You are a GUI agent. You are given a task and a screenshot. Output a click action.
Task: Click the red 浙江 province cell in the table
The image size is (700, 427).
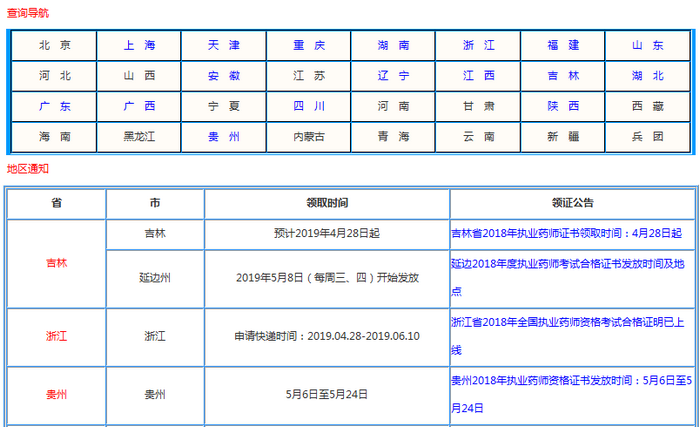pyautogui.click(x=56, y=336)
